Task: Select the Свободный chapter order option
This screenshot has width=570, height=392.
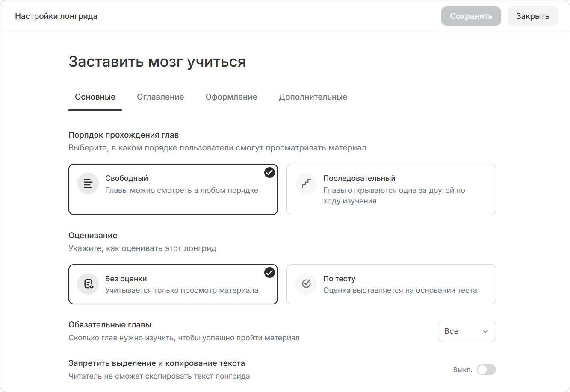Action: click(x=173, y=189)
